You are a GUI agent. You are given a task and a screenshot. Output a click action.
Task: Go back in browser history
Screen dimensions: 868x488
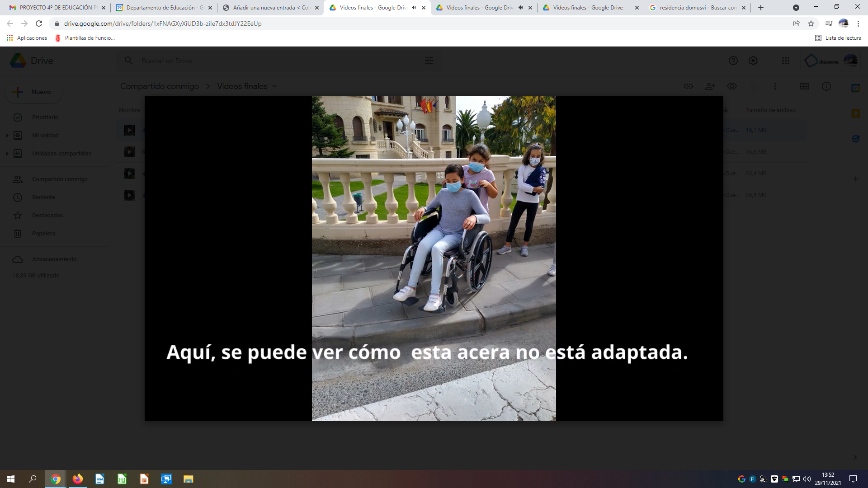pos(10,23)
